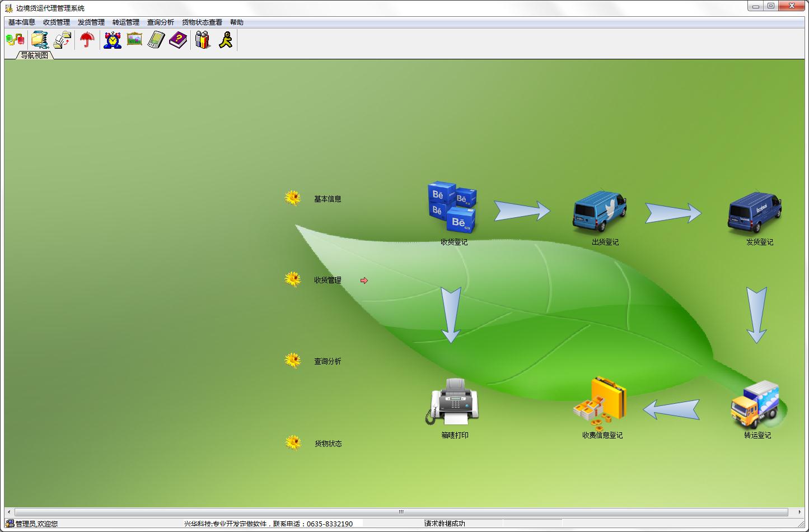This screenshot has width=809, height=532.
Task: Click the compressed folder toolbar icon
Action: coord(40,40)
